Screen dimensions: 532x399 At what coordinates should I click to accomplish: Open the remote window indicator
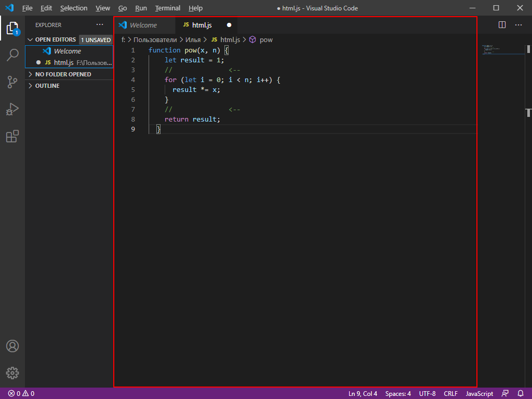click(x=504, y=393)
